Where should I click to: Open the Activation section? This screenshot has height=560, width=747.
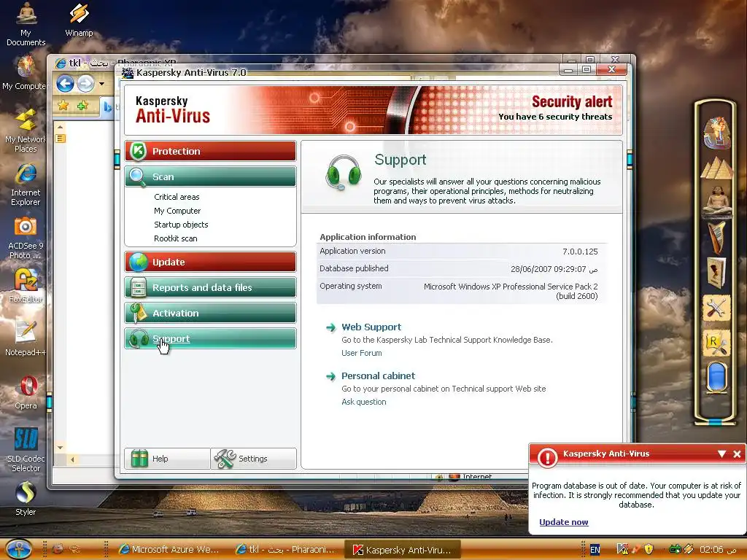[210, 313]
